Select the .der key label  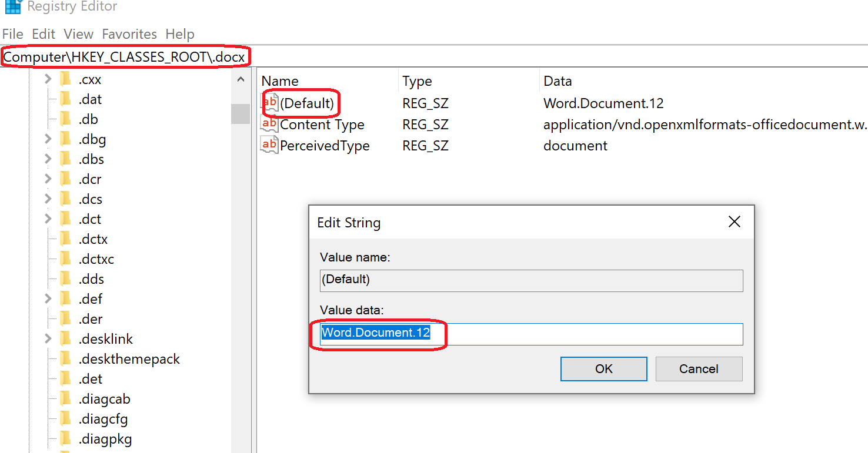pos(90,319)
